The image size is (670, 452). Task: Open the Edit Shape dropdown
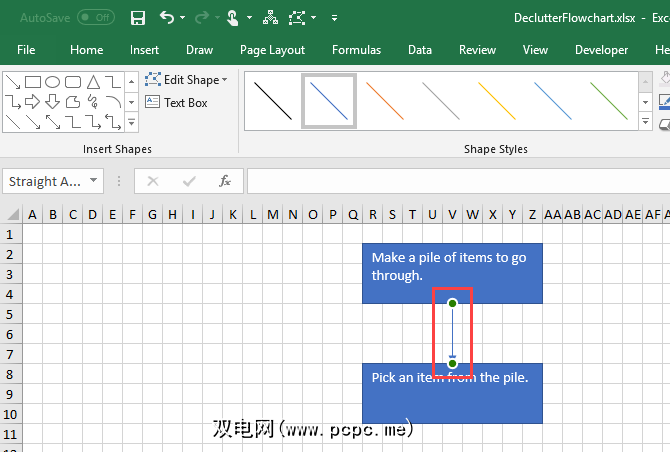(x=187, y=80)
